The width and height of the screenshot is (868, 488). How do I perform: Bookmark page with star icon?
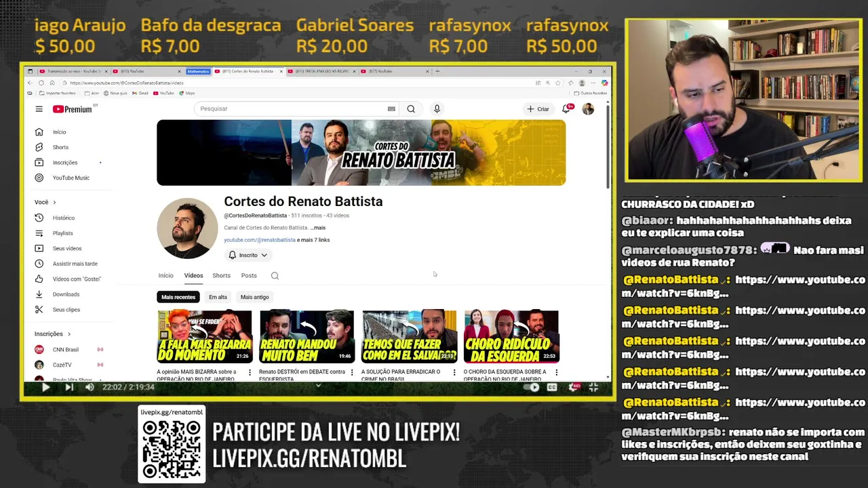pyautogui.click(x=557, y=83)
